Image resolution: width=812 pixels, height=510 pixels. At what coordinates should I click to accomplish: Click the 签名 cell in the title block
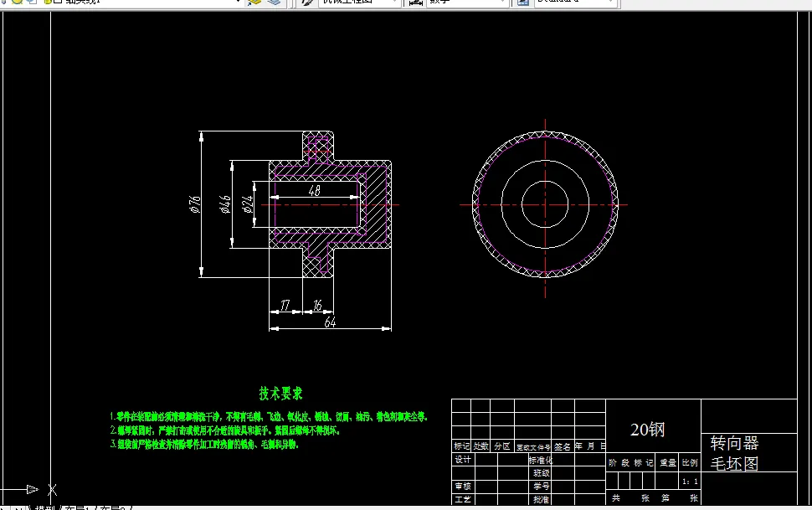click(563, 446)
